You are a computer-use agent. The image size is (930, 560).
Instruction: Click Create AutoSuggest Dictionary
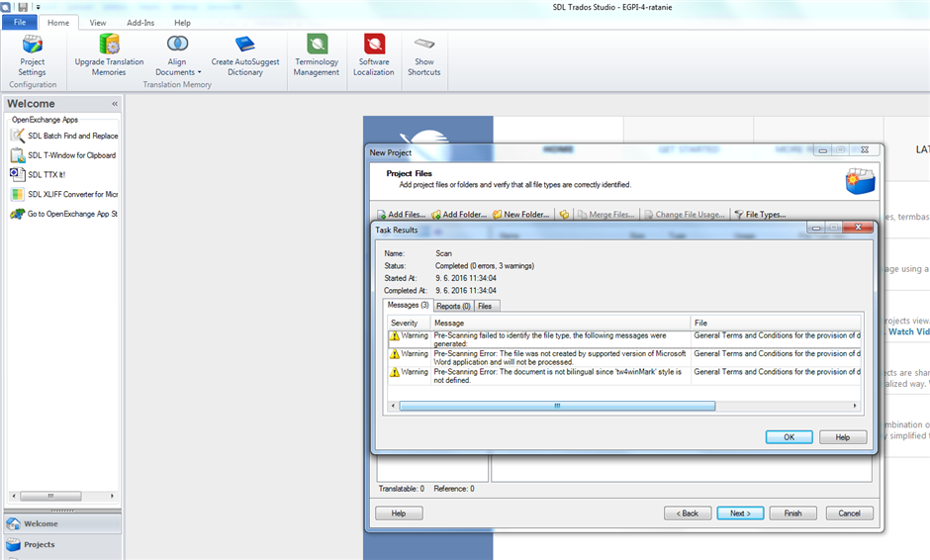pyautogui.click(x=245, y=55)
